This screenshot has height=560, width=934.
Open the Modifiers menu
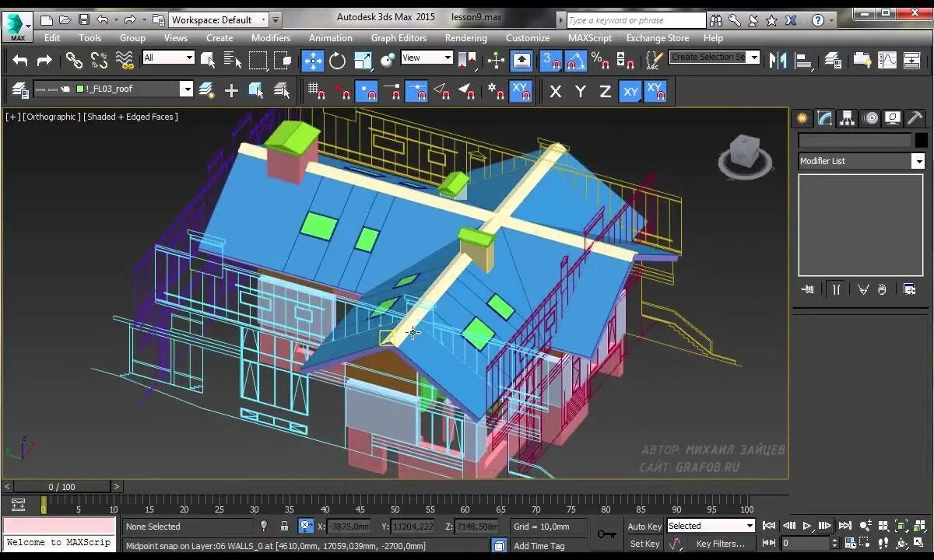271,37
